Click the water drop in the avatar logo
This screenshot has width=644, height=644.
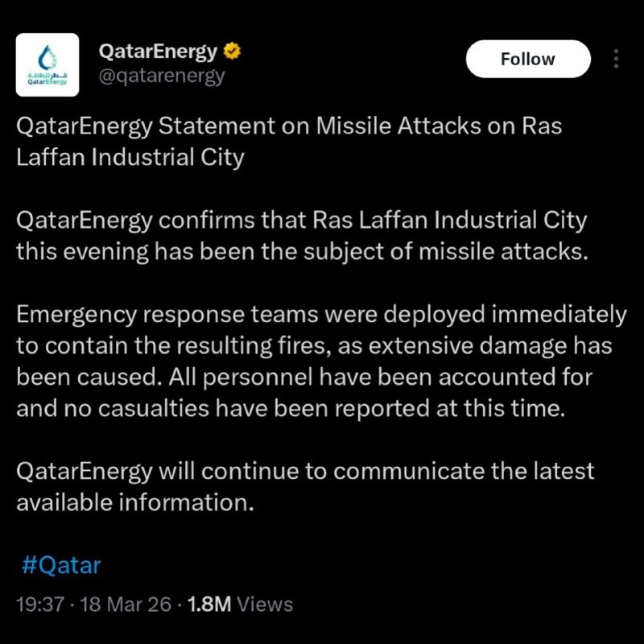click(47, 56)
